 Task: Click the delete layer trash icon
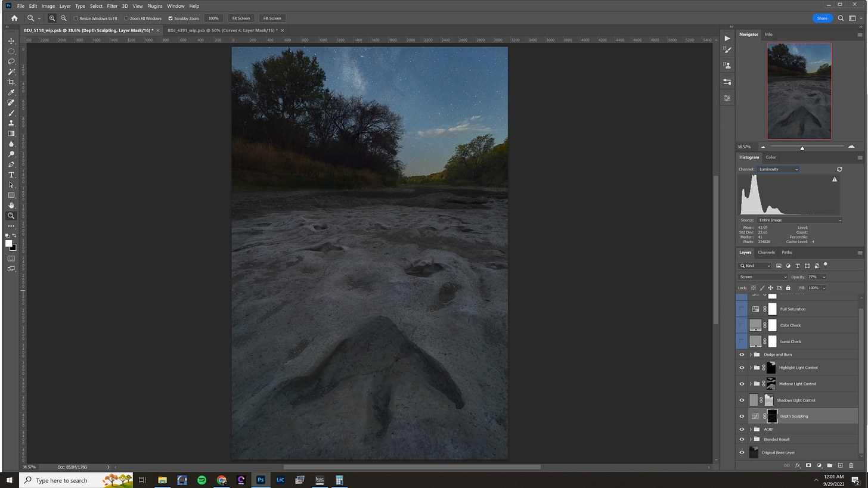pos(851,465)
